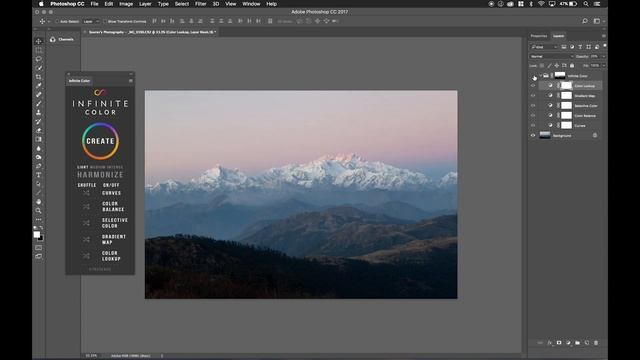Viewport: 640px width, 360px height.
Task: Open the layer filter Kind dropdown
Action: point(543,47)
